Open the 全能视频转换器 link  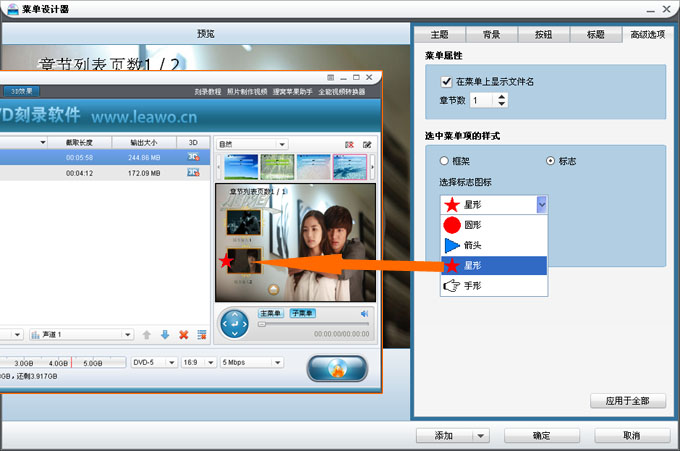pos(342,92)
